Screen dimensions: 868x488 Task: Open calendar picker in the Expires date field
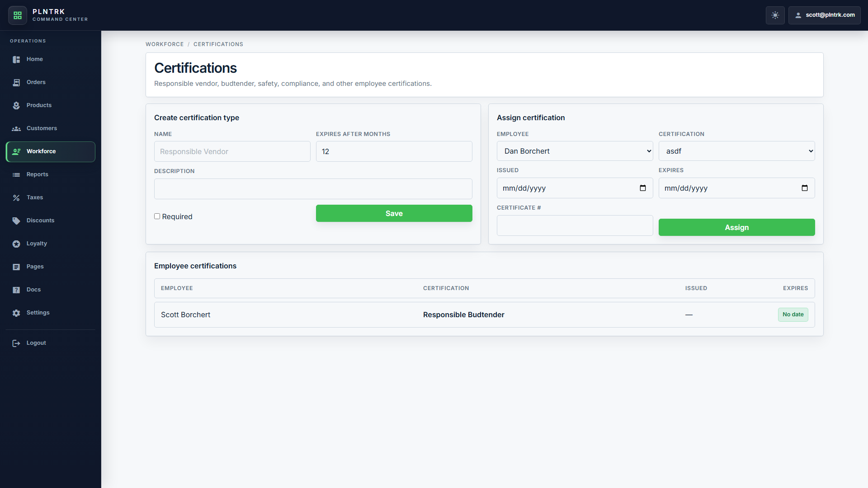click(805, 188)
